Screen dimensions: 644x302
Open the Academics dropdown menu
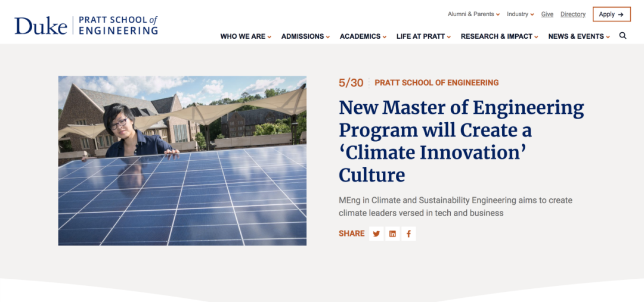363,36
